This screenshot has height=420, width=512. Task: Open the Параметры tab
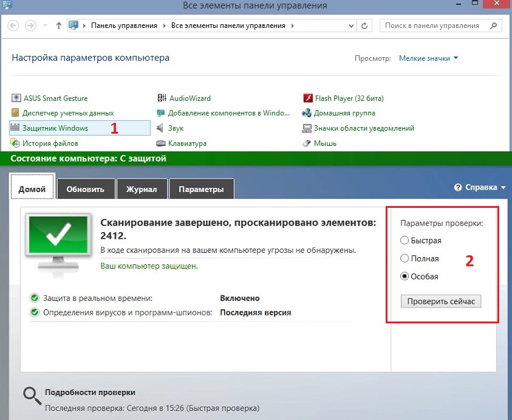(x=202, y=188)
